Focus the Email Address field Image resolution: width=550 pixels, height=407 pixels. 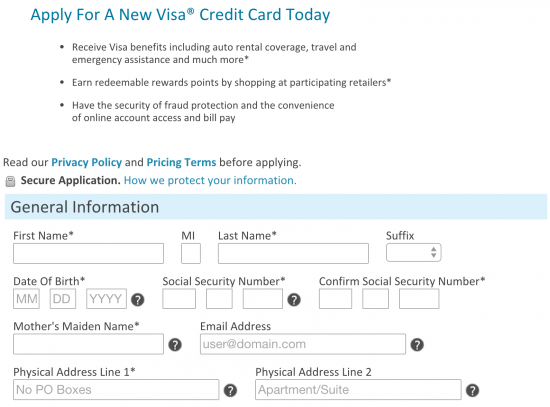303,344
